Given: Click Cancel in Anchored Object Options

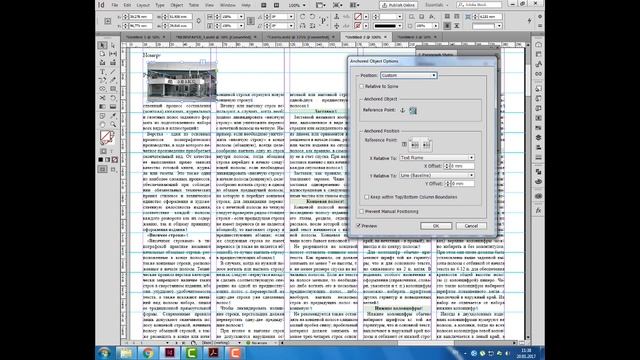Looking at the screenshot, I should pos(471,226).
